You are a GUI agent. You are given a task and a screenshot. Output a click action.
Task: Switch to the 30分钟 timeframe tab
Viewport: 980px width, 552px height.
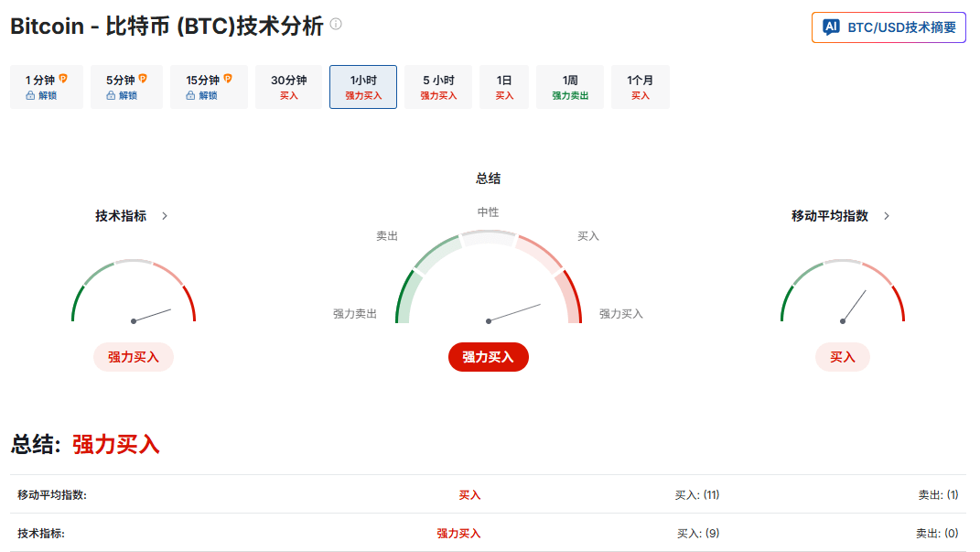click(x=289, y=87)
